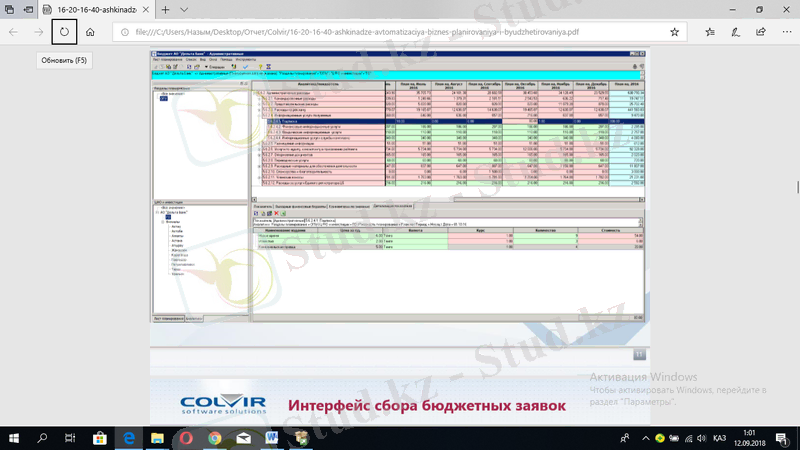Switch to Microsoft Word in the taskbar
Viewport: 800px width, 450px height.
272,438
